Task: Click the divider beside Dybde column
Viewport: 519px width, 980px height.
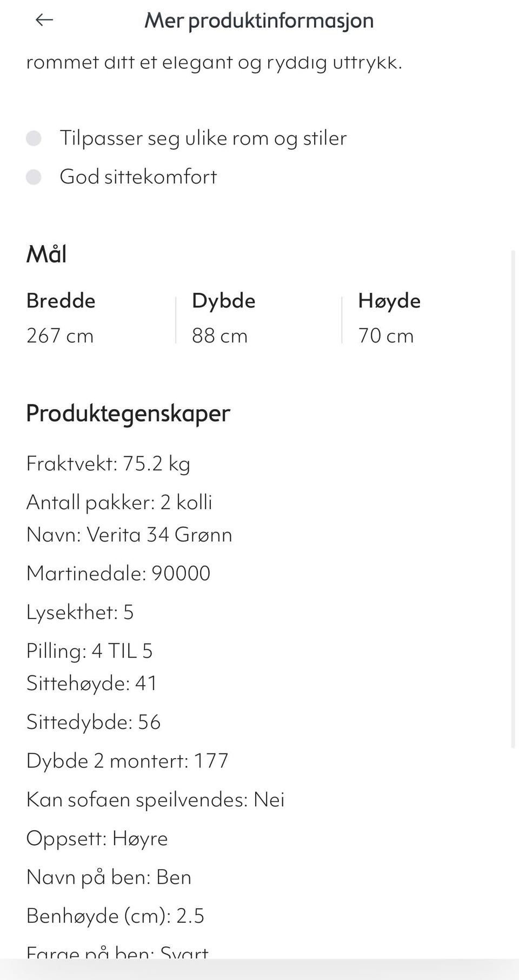Action: click(177, 318)
